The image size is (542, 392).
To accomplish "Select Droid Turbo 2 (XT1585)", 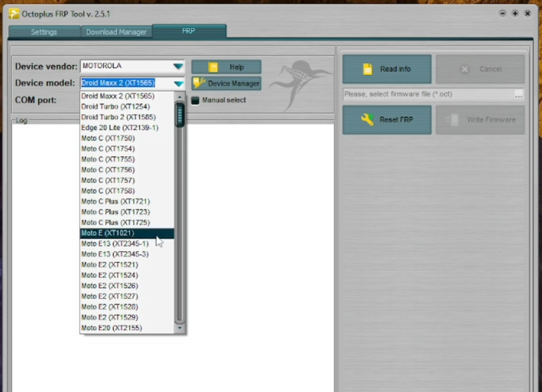I will 127,117.
